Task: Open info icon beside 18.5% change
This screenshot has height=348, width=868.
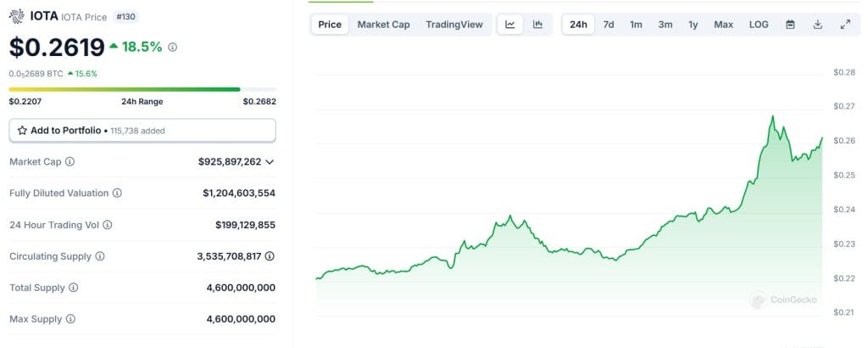Action: (173, 48)
